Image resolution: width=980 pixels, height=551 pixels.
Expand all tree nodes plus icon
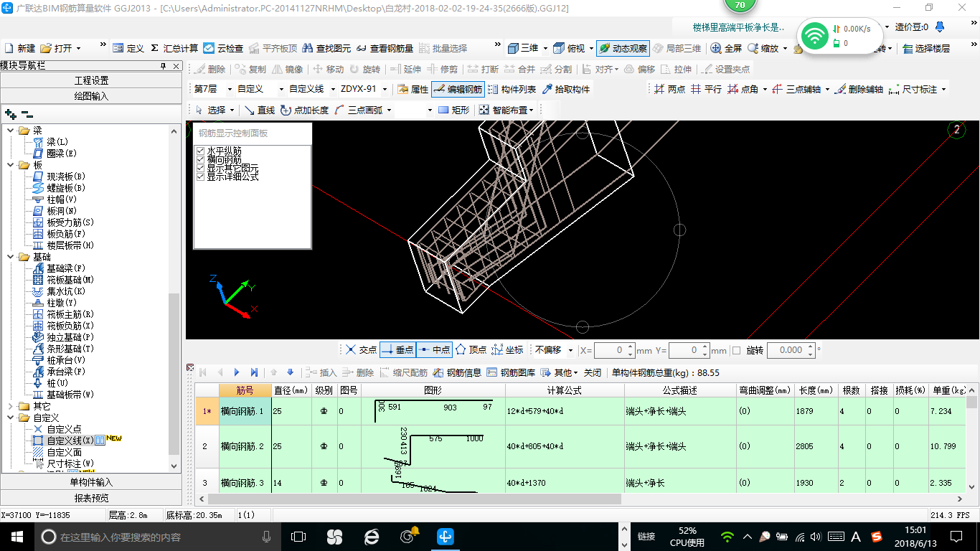(11, 113)
